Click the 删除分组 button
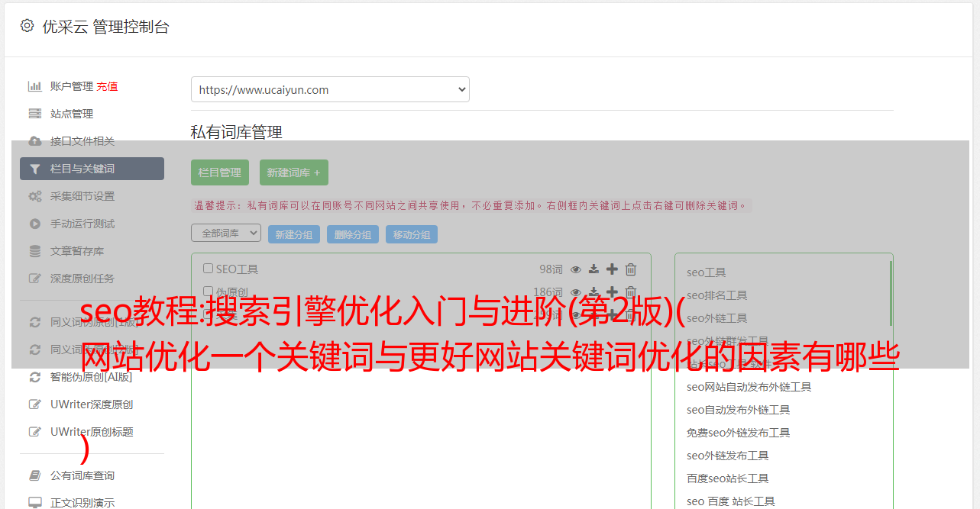Viewport: 980px width, 509px height. [353, 234]
